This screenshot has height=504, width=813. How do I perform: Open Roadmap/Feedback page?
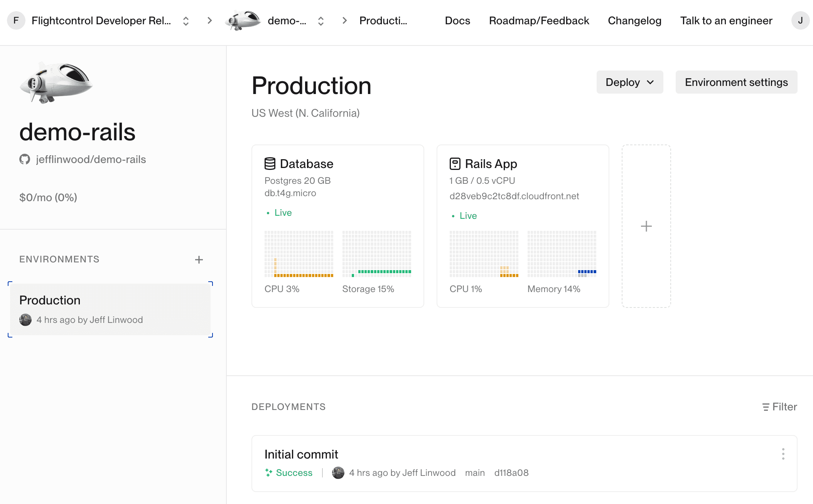539,20
